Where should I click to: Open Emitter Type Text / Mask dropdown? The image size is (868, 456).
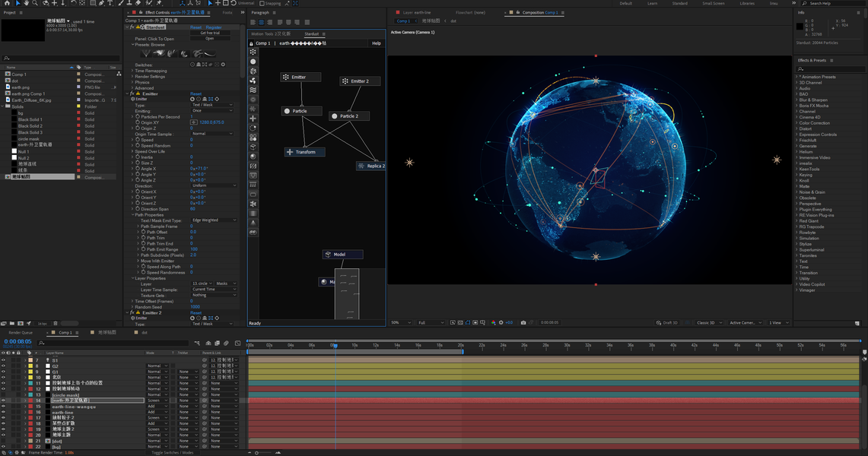pos(212,105)
